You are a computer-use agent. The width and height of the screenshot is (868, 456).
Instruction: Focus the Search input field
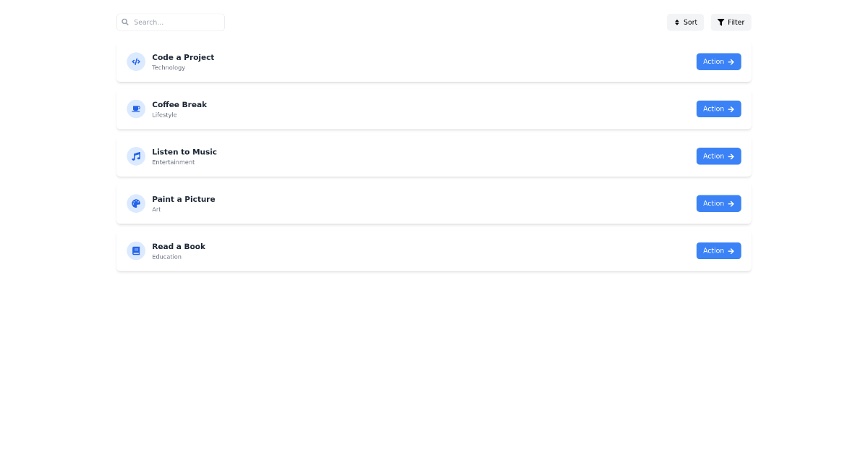point(176,22)
